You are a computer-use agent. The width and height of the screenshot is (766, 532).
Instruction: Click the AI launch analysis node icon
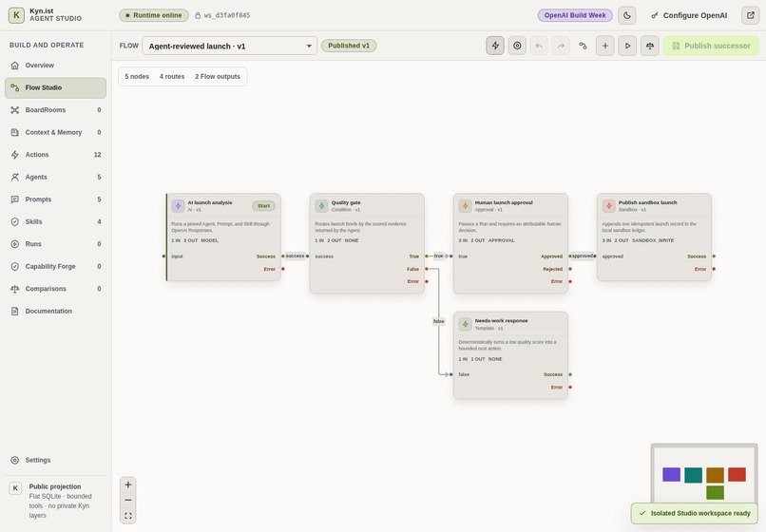point(178,205)
